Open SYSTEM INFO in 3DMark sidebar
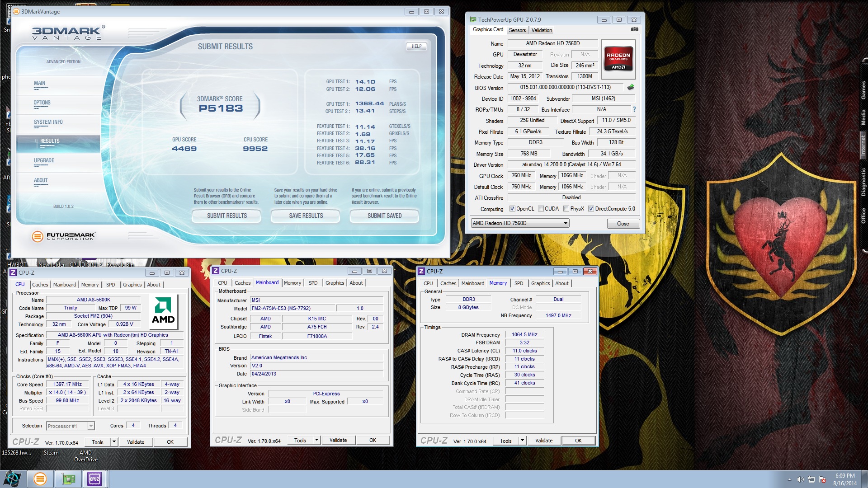The image size is (868, 488). pyautogui.click(x=48, y=122)
